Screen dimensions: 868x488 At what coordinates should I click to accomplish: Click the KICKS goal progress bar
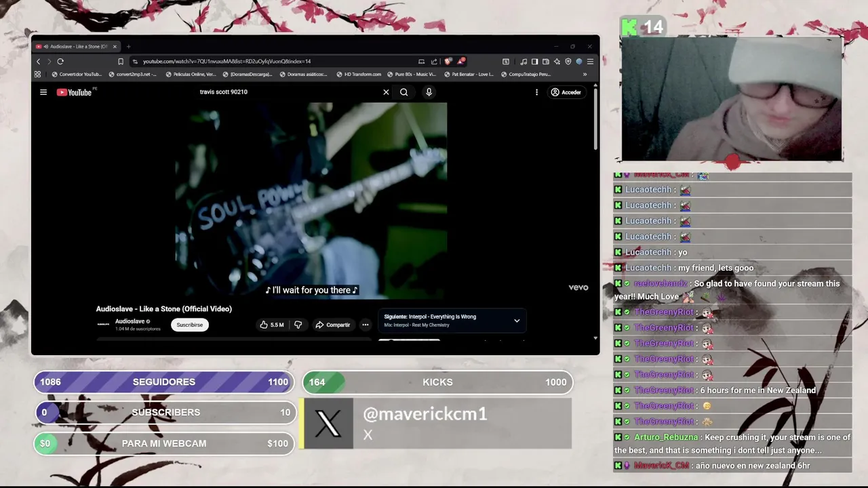[437, 382]
